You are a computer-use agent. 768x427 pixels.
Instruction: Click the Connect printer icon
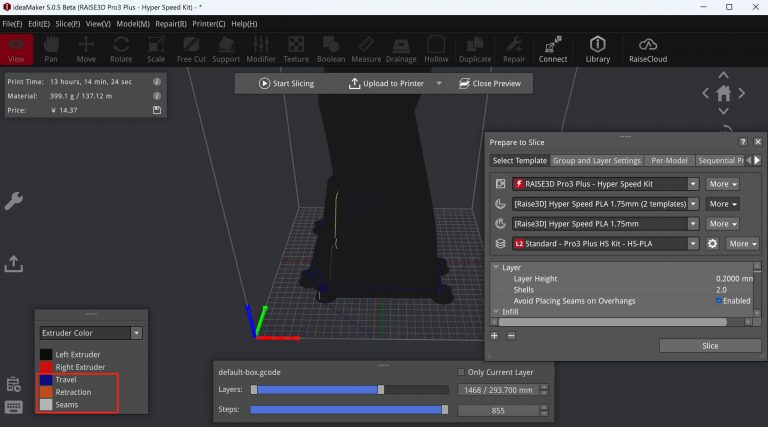click(553, 49)
